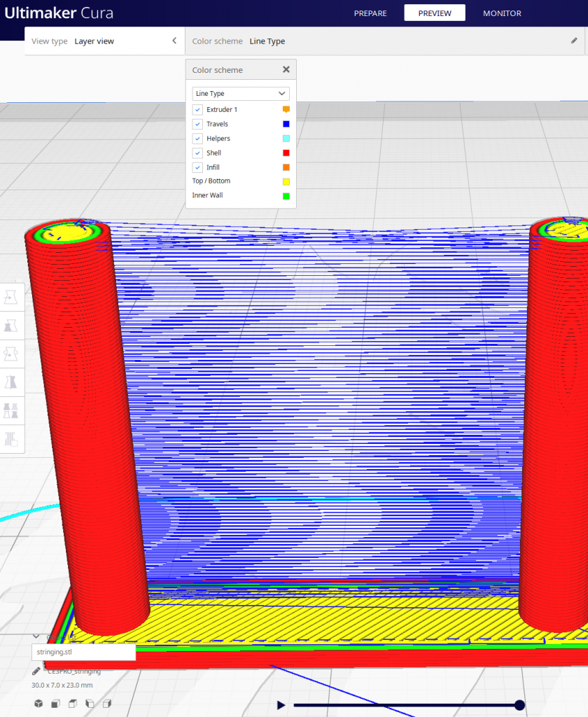Disable the Shell line type checkbox
Image resolution: width=588 pixels, height=717 pixels.
(198, 153)
